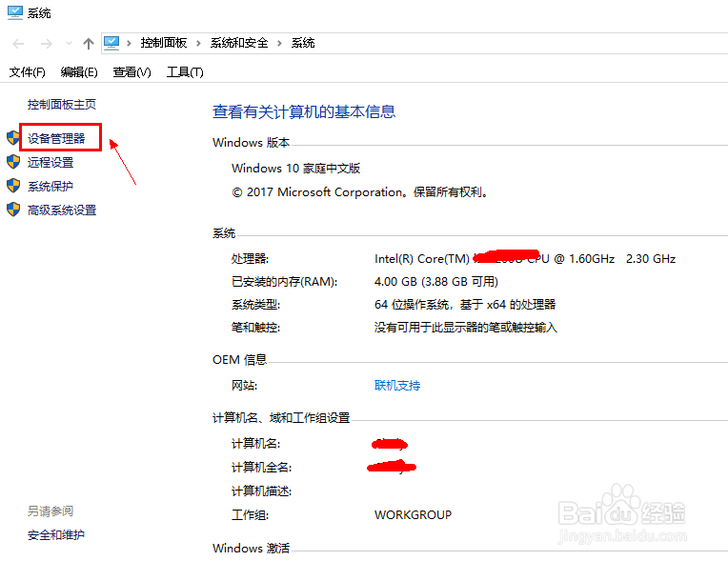Viewport: 728px width, 561px height.
Task: Open 远程设置 link
Action: point(51,163)
